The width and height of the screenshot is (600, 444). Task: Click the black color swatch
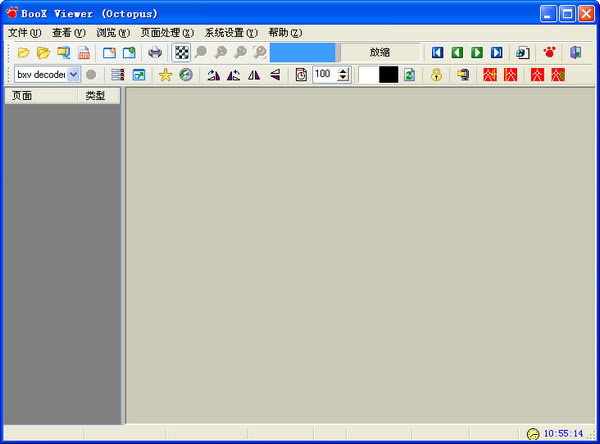[x=388, y=75]
